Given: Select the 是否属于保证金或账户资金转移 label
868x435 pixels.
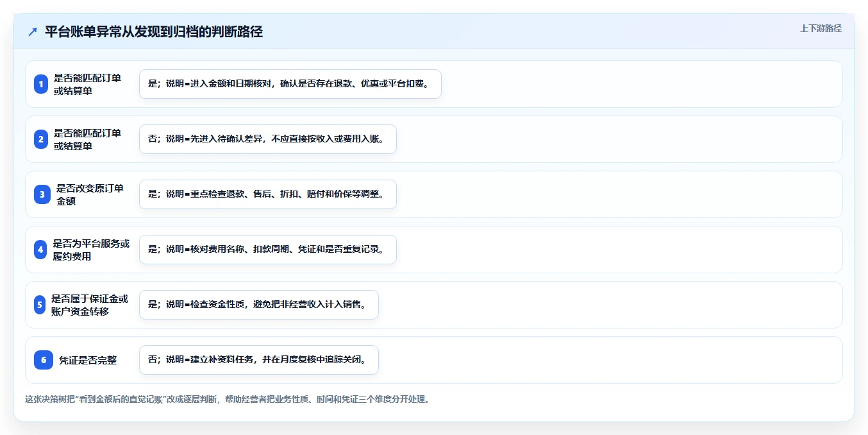Looking at the screenshot, I should (x=90, y=305).
